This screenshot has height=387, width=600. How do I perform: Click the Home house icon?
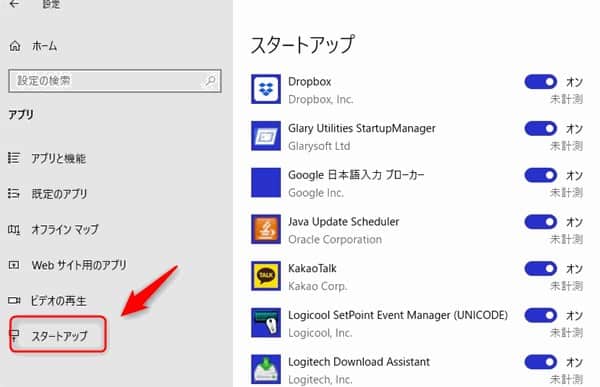tap(15, 46)
